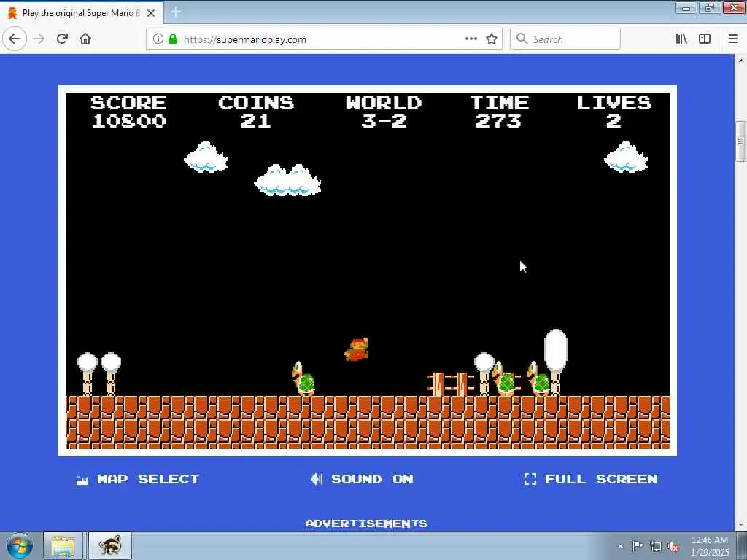Click the COINS 21 counter
This screenshot has width=747, height=560.
coord(256,112)
